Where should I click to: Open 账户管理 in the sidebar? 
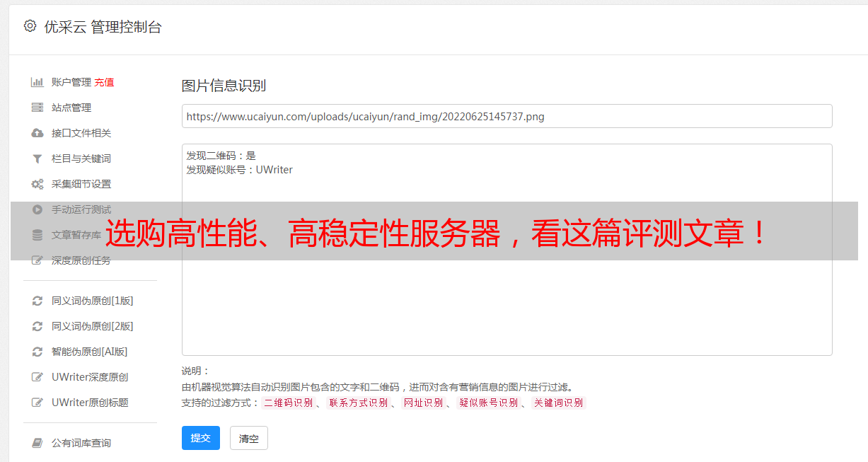point(71,82)
